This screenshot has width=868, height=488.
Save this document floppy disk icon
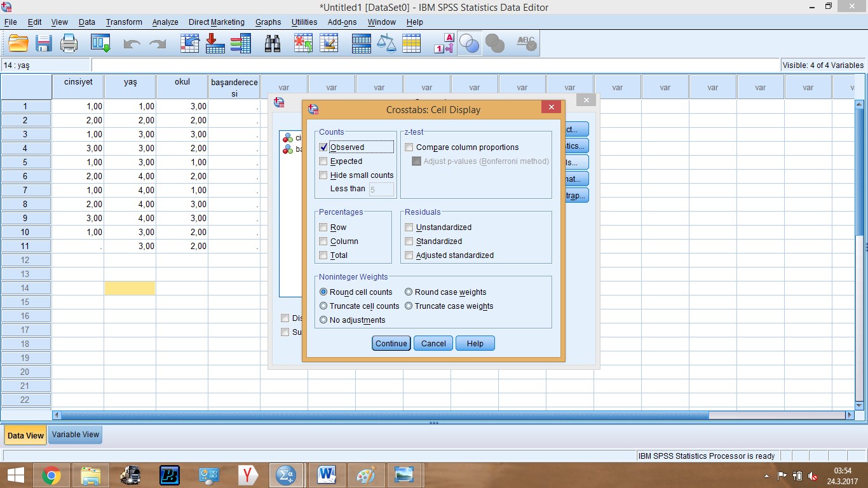(44, 43)
